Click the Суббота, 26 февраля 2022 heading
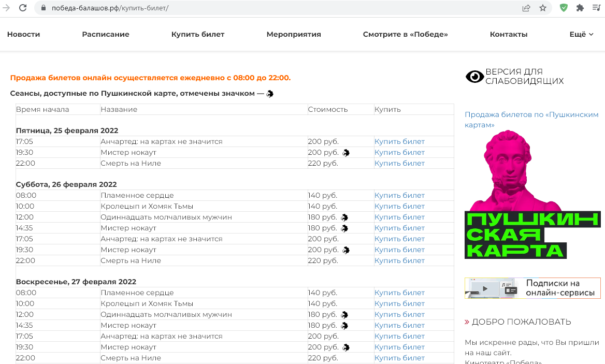The image size is (605, 364). tap(66, 185)
